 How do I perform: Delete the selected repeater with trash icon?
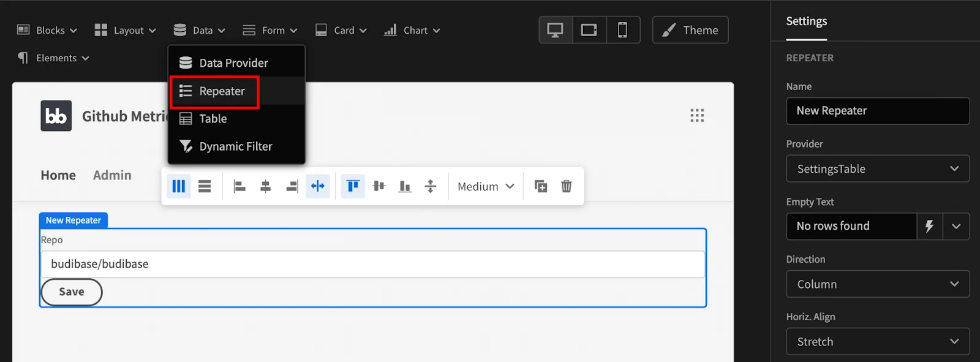pos(567,186)
